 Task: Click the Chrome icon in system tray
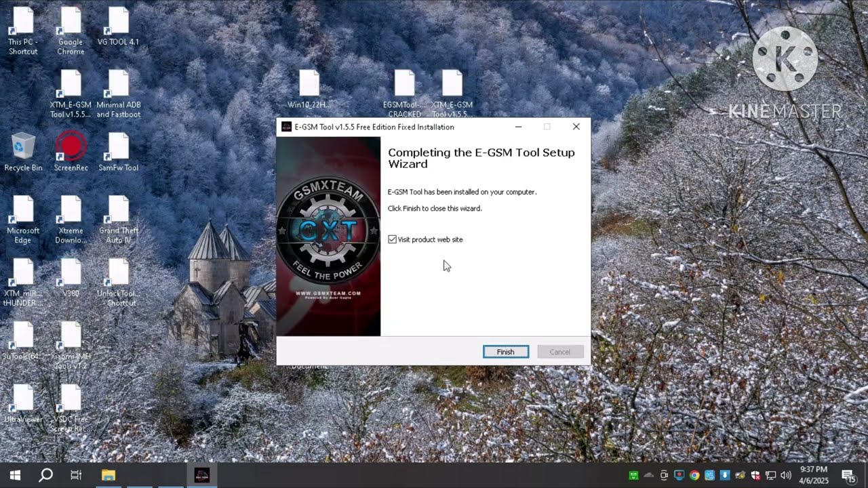pos(694,475)
